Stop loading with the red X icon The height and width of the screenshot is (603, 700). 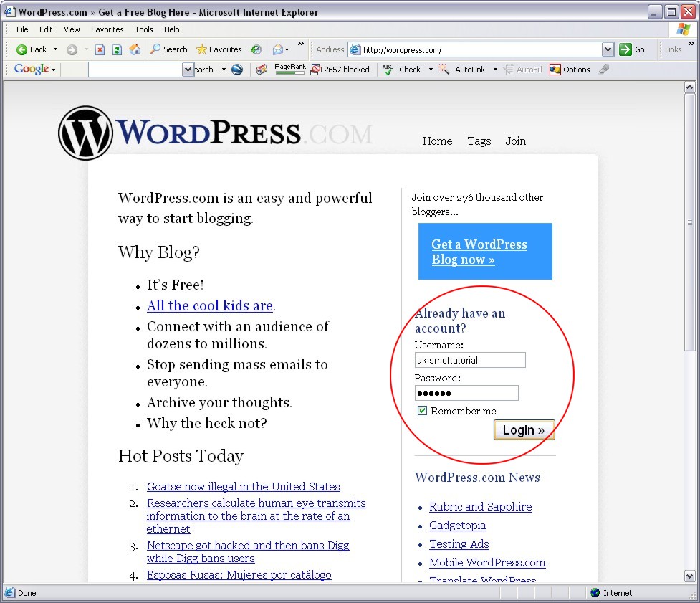coord(100,49)
